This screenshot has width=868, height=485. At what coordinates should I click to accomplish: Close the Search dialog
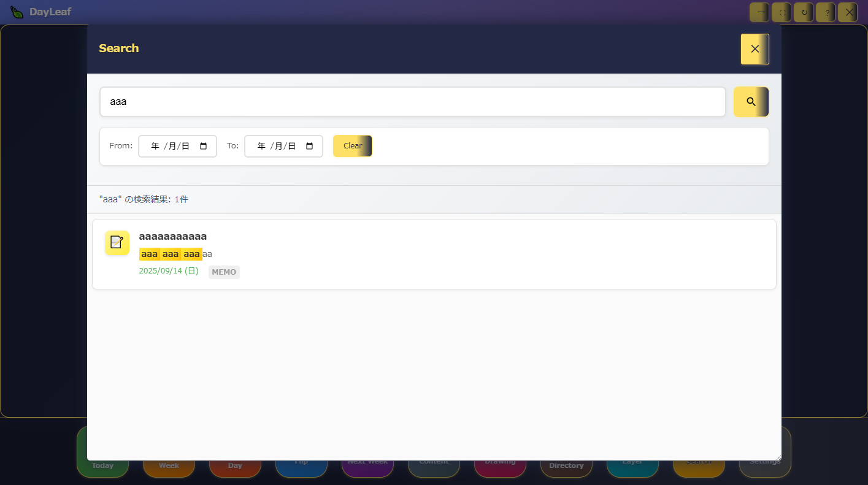(755, 49)
